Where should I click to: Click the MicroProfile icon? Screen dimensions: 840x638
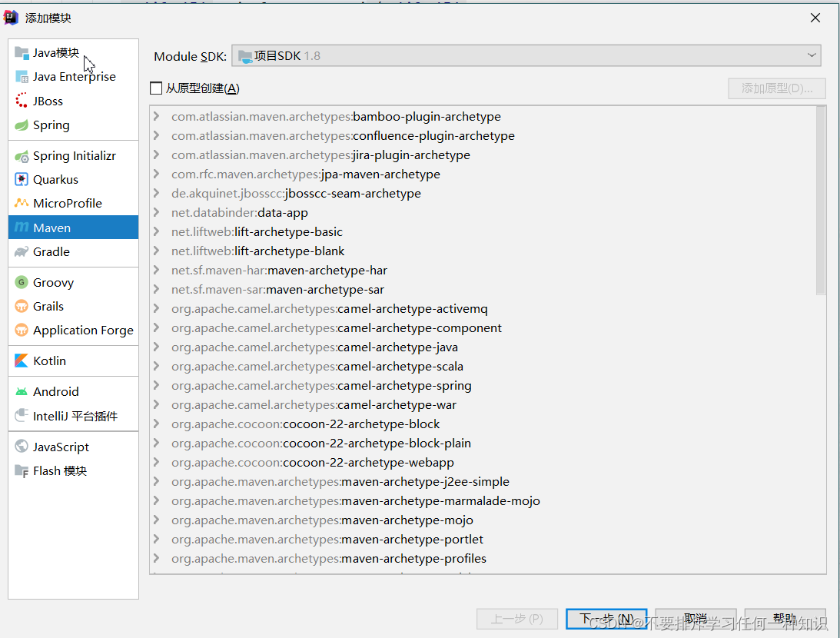click(x=22, y=203)
